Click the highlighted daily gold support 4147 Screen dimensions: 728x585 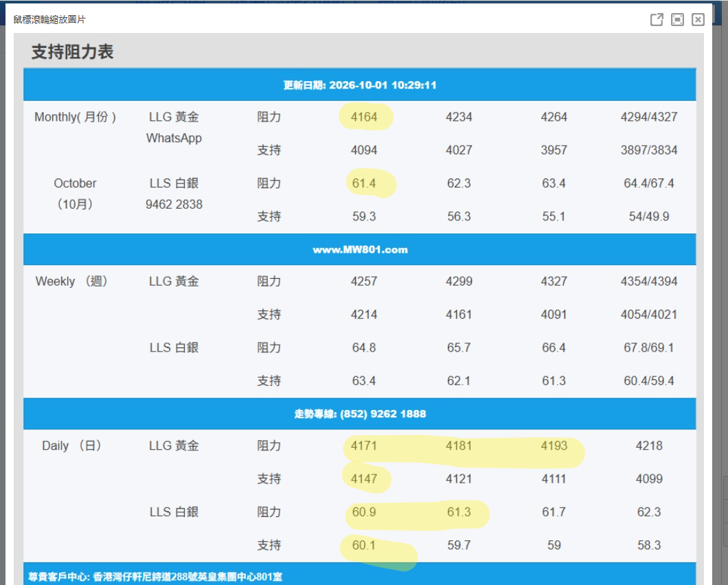(364, 479)
